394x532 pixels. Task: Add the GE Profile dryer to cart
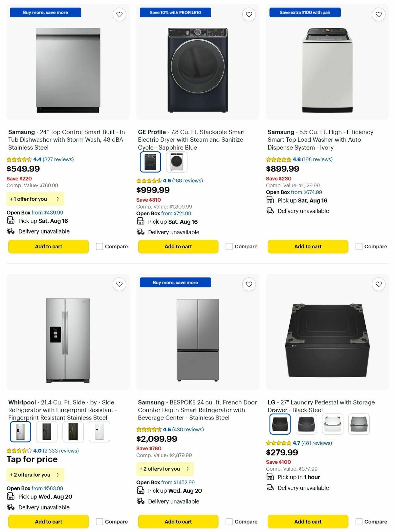pos(178,246)
